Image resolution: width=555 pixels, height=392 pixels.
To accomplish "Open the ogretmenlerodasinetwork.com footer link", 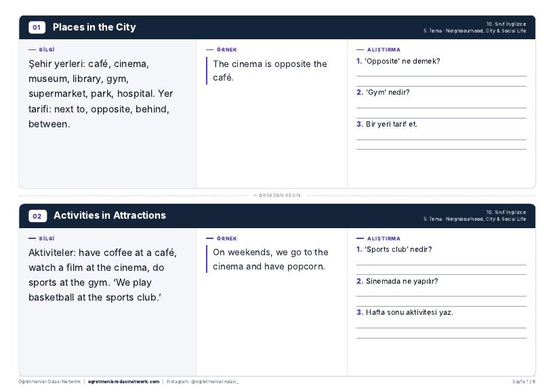I will 123,382.
